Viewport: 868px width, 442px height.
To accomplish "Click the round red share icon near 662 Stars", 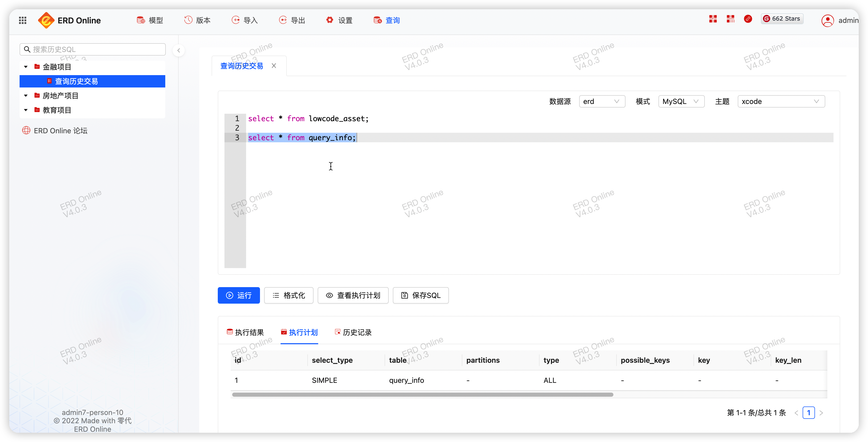I will [748, 19].
